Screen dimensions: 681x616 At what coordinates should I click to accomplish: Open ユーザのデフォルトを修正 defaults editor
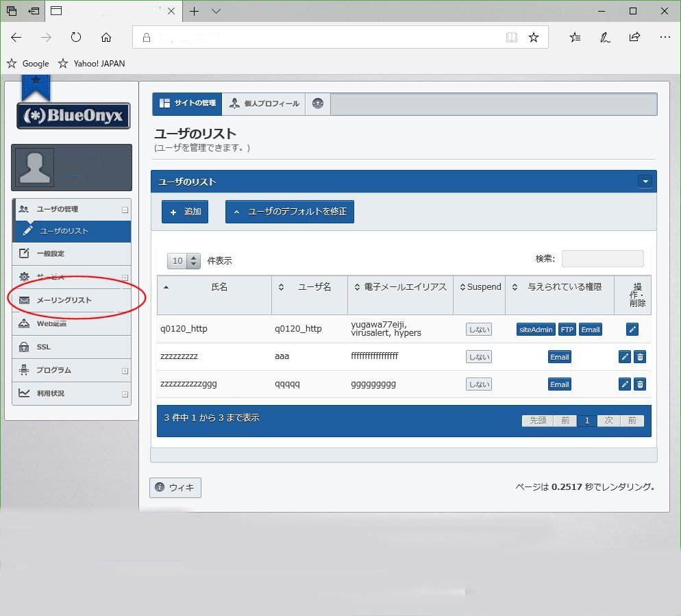(289, 212)
